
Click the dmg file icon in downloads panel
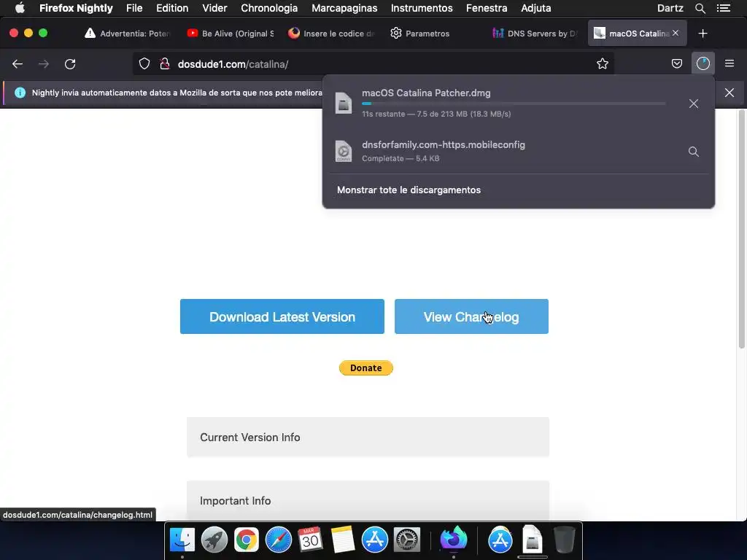(344, 103)
